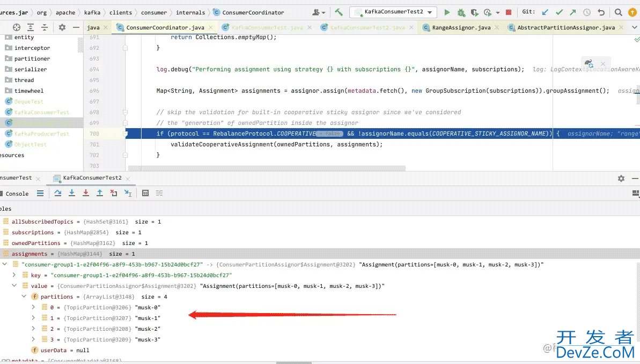Viewport: 640px width, 364px height.
Task: Show hidden editor tabs chevron
Action: [x=634, y=27]
